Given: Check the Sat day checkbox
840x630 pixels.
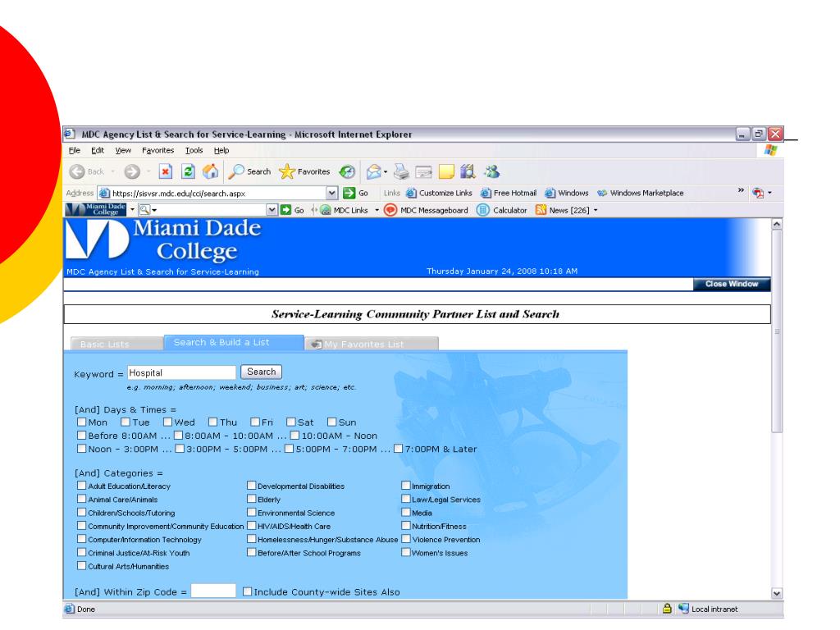Looking at the screenshot, I should tap(291, 422).
